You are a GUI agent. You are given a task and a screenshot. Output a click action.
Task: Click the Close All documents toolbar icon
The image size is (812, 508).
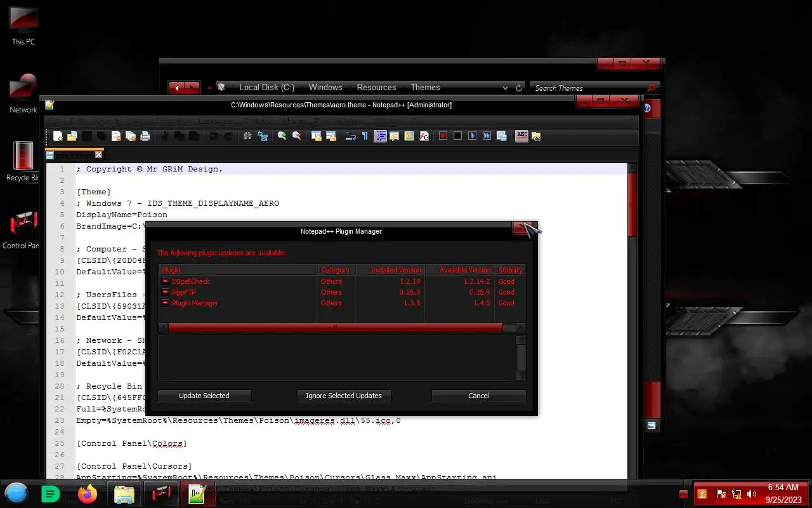click(x=130, y=136)
